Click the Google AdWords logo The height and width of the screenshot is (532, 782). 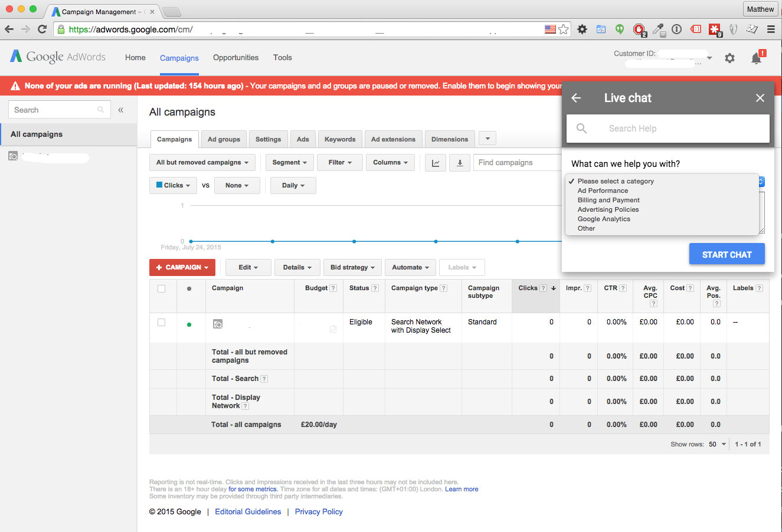point(58,57)
